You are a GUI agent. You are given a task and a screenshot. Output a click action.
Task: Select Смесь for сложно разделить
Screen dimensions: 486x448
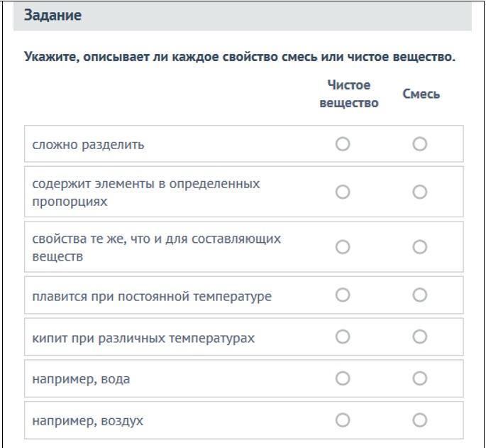pos(420,144)
